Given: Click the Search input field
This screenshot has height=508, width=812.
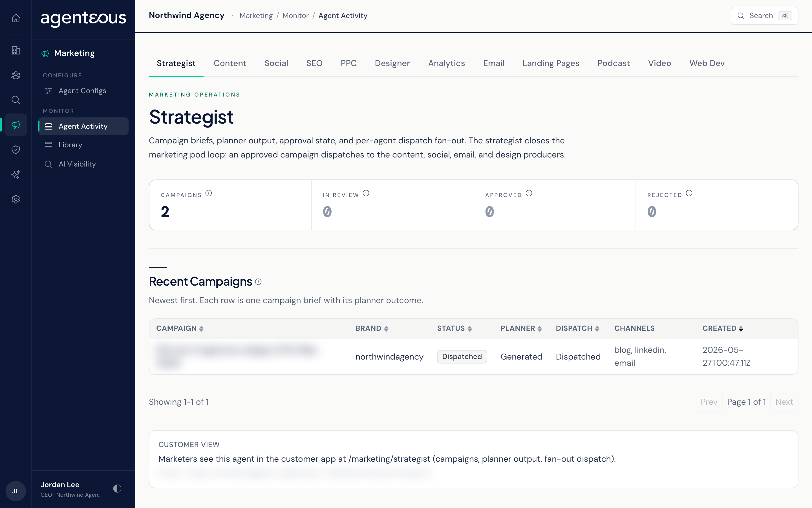Looking at the screenshot, I should click(764, 16).
